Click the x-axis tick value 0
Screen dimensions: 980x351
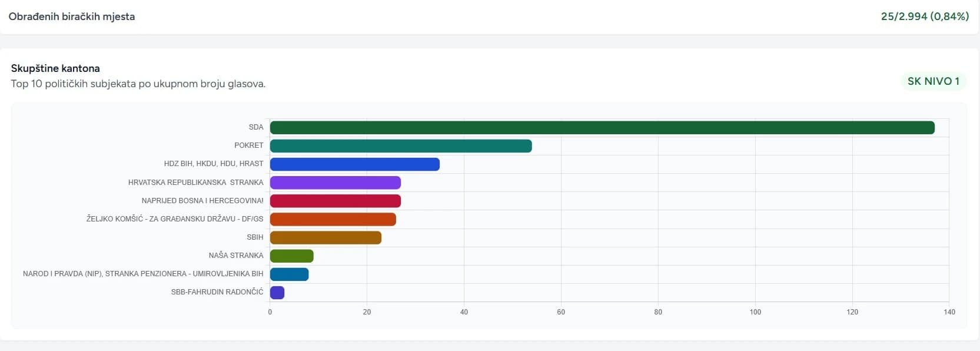(x=270, y=312)
